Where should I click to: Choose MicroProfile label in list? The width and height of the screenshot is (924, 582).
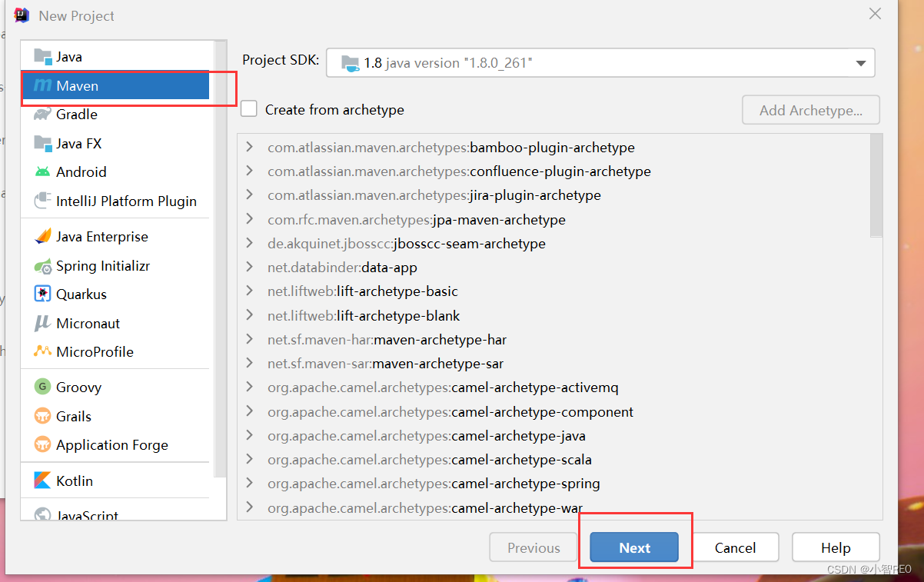tap(95, 352)
